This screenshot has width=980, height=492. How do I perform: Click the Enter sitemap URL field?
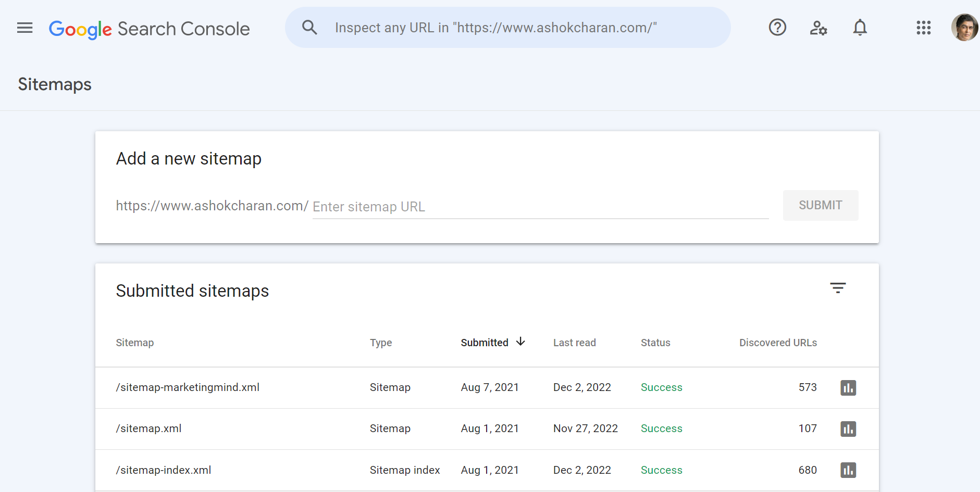coord(540,207)
